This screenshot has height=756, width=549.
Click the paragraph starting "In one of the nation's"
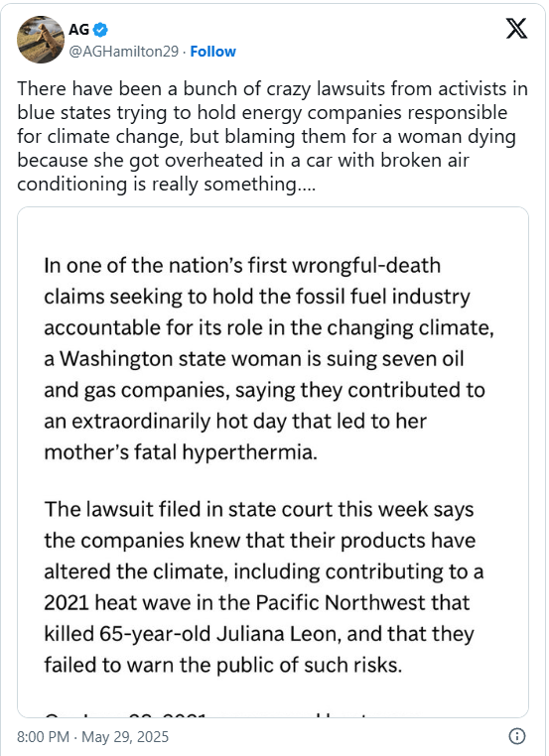pyautogui.click(x=269, y=359)
